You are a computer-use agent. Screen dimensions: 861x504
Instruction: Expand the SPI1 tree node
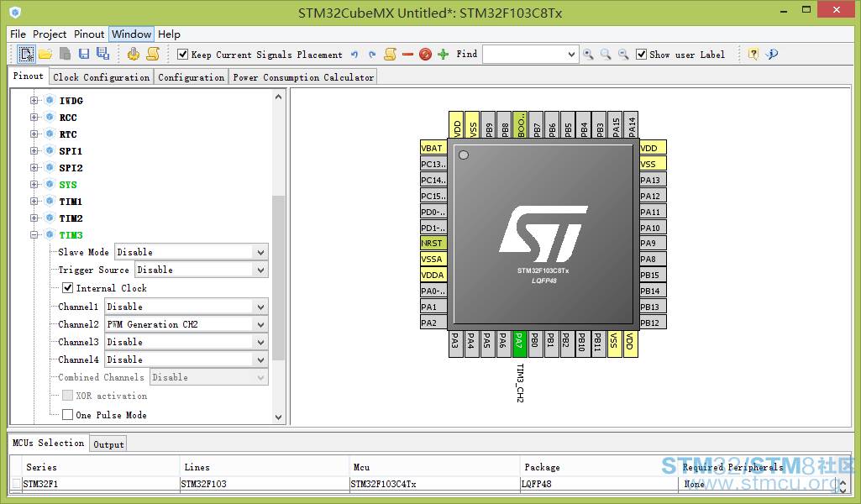(34, 151)
